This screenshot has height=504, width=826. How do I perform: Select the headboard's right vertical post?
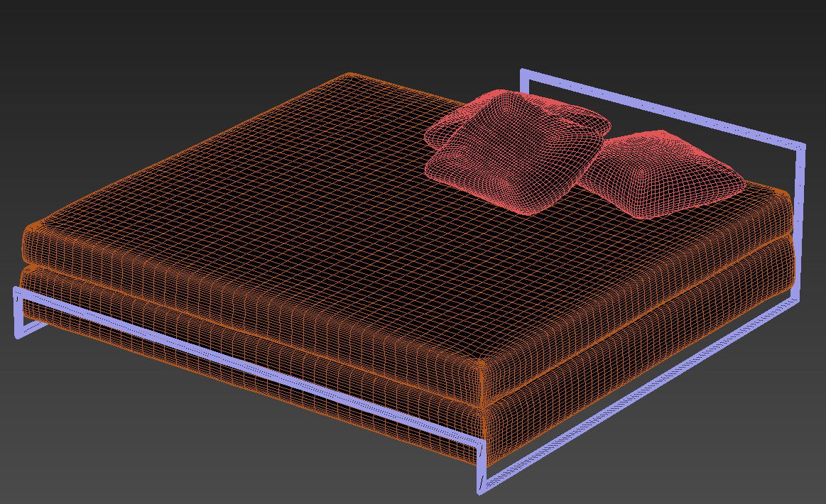pos(800,213)
